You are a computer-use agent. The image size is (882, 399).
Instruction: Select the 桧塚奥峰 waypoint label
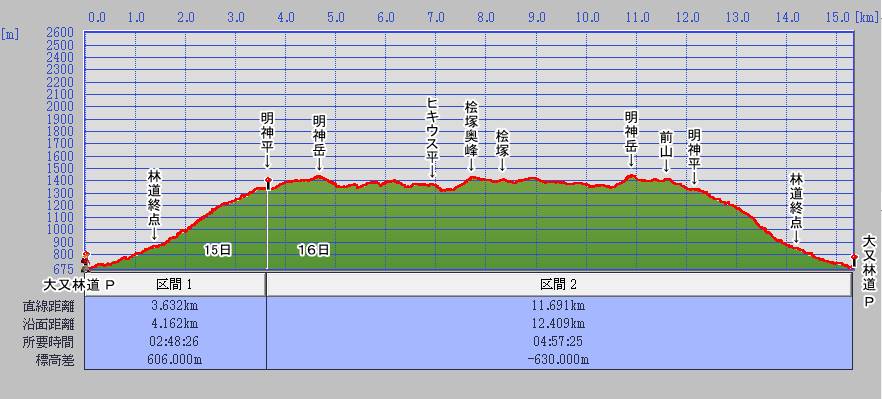471,129
